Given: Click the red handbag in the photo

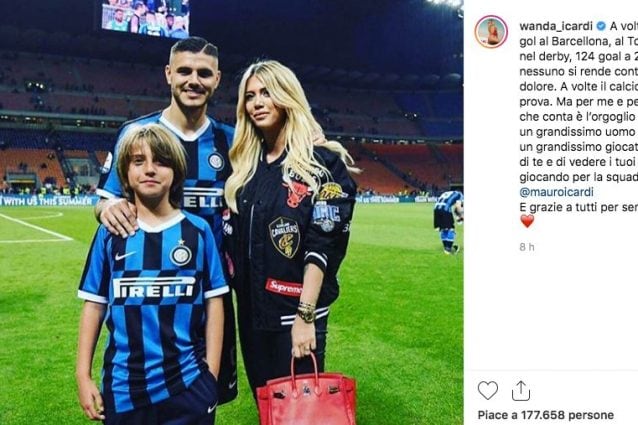Looking at the screenshot, I should pyautogui.click(x=306, y=391).
